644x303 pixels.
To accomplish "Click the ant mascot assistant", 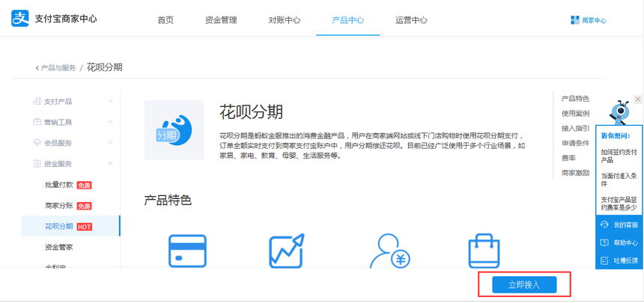I will pyautogui.click(x=619, y=112).
